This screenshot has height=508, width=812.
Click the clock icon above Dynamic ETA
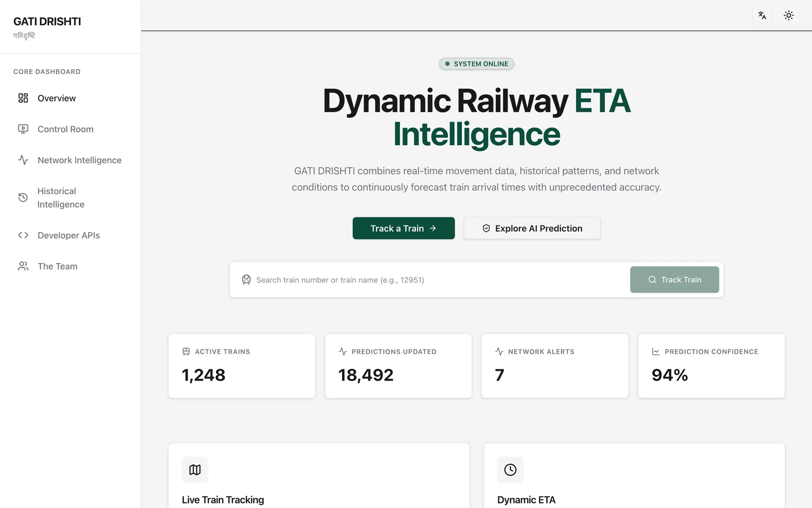click(511, 470)
